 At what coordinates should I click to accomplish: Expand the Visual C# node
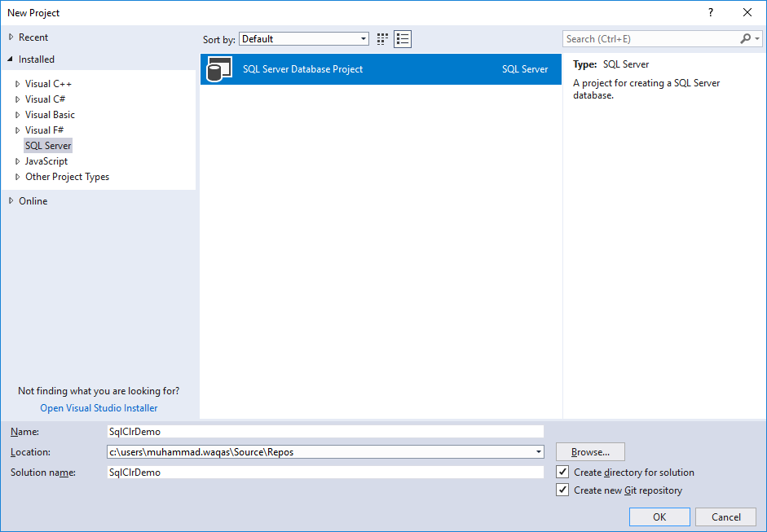(18, 99)
